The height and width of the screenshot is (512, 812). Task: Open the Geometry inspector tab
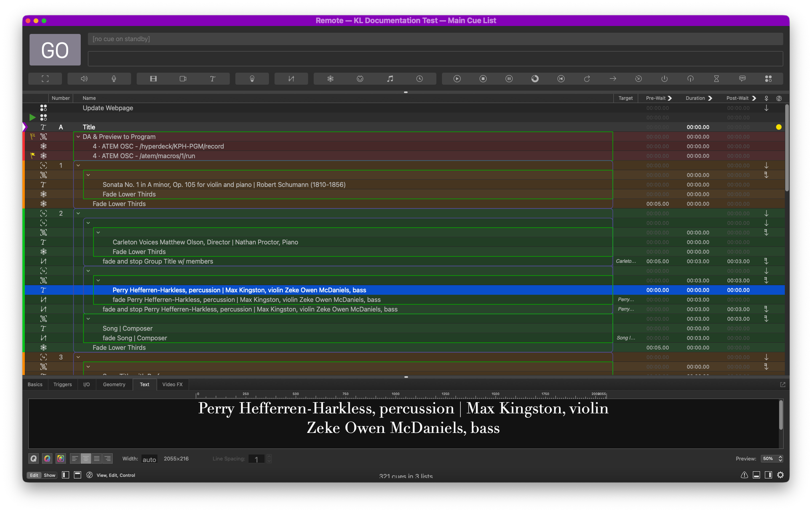tap(114, 384)
